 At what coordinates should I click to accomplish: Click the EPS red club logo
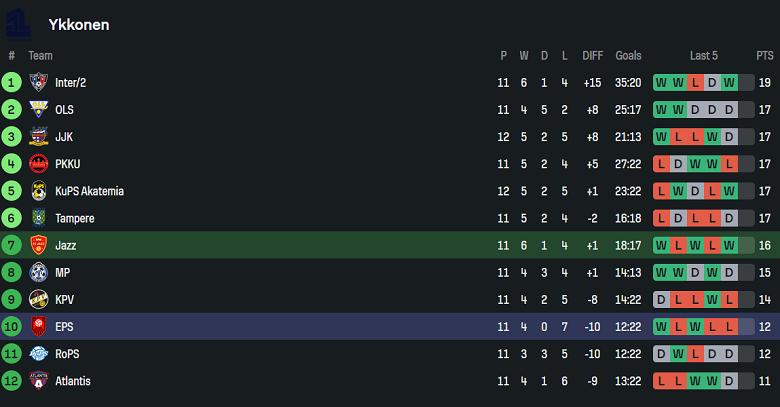tap(39, 326)
